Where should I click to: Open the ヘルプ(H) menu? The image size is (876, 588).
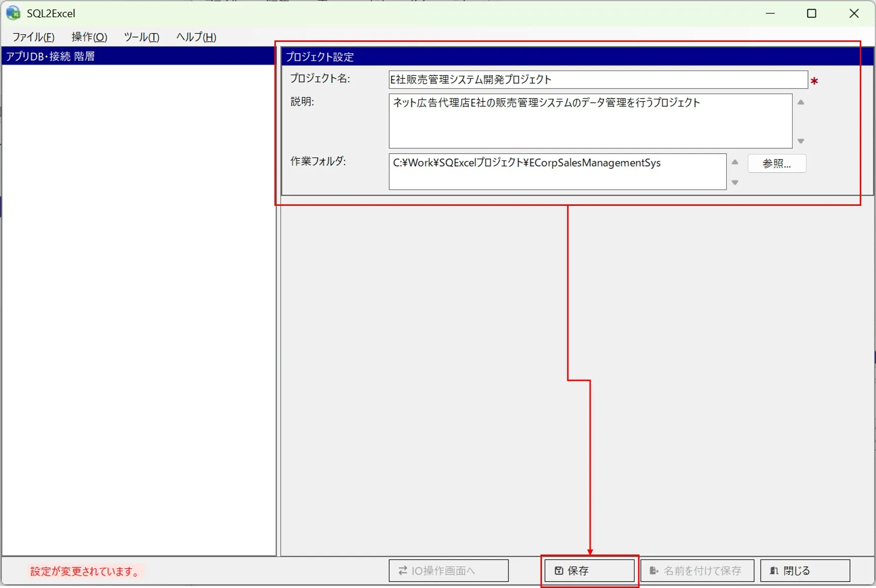coord(196,37)
